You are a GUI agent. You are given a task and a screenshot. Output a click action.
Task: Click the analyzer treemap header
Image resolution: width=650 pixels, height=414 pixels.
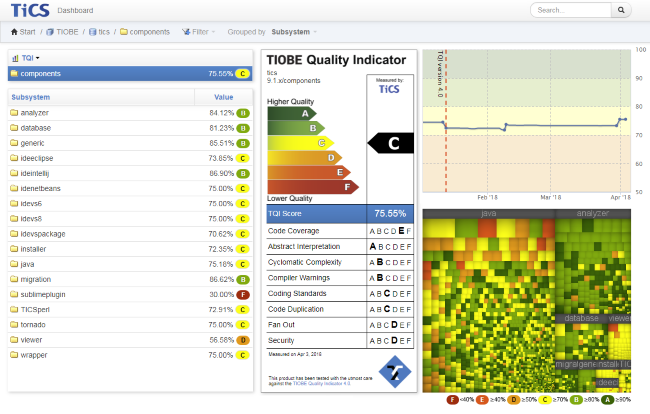coord(593,213)
